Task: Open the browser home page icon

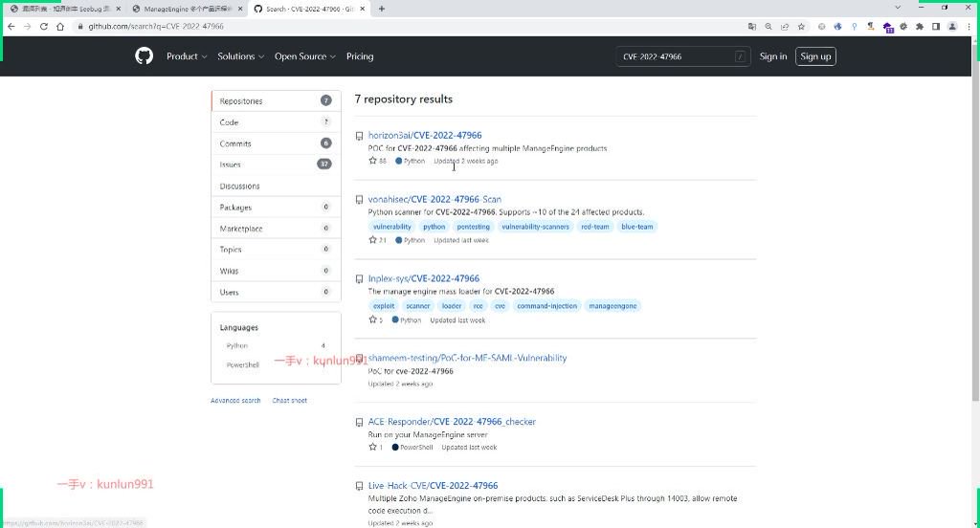Action: [60, 26]
